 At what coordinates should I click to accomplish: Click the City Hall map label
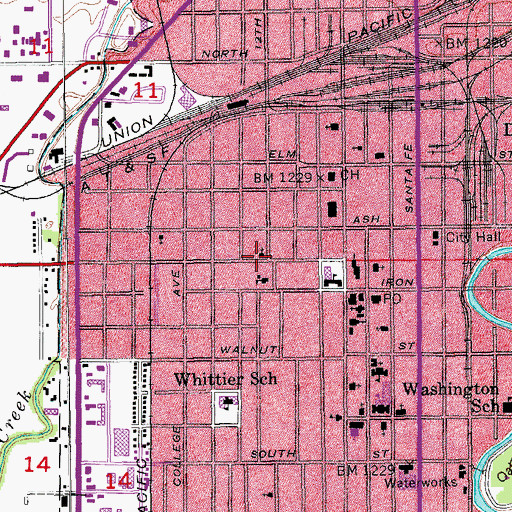point(473,237)
